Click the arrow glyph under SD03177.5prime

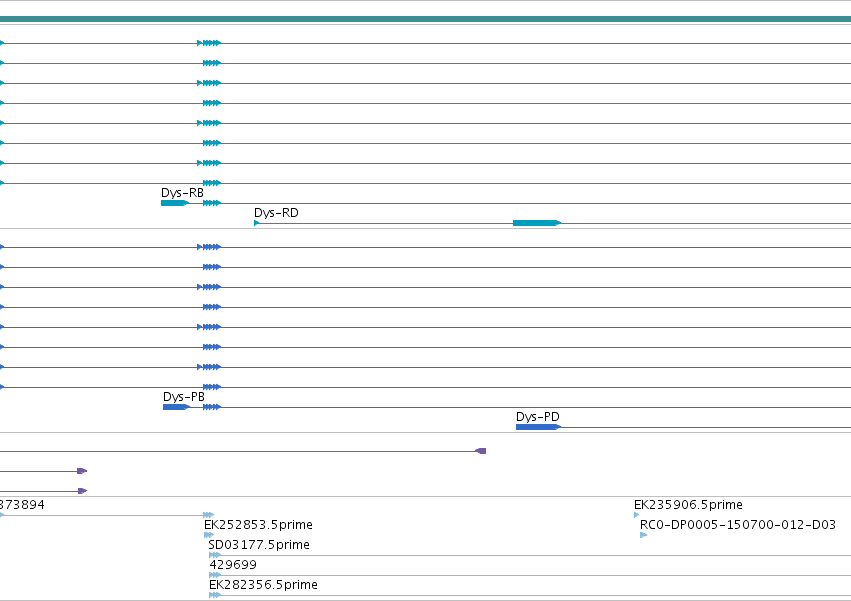point(214,555)
